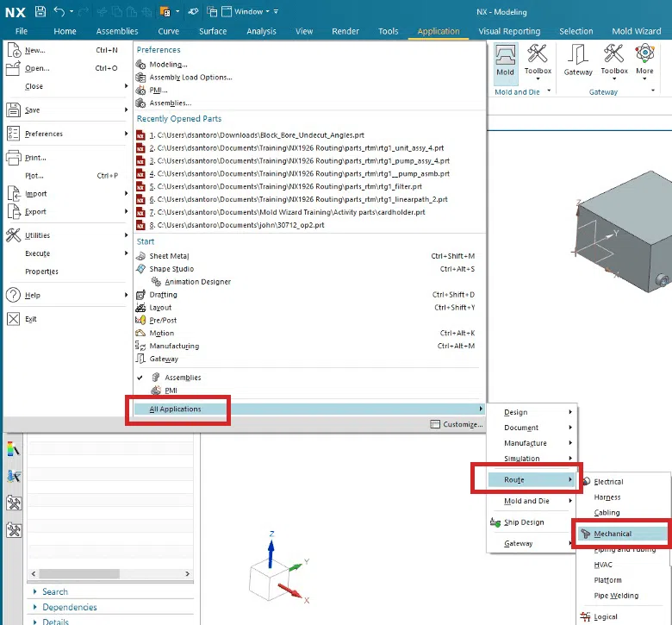
Task: Click the Gateway icon in the ribbon
Action: click(x=578, y=60)
